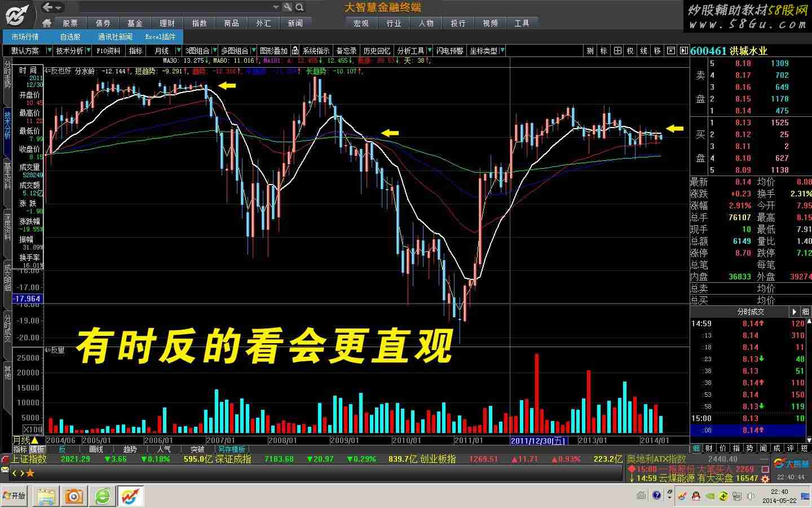Open the 外汇 menu tab

click(x=264, y=23)
